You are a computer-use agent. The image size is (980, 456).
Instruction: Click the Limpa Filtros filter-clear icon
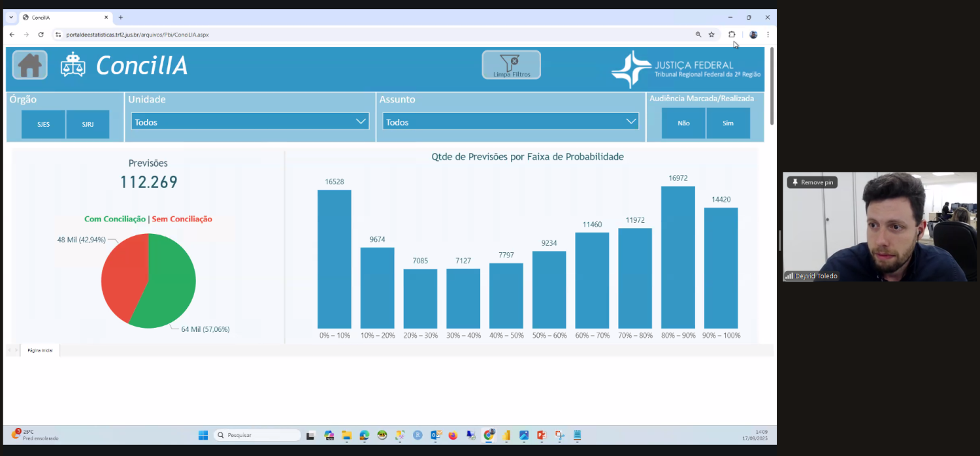pos(511,65)
